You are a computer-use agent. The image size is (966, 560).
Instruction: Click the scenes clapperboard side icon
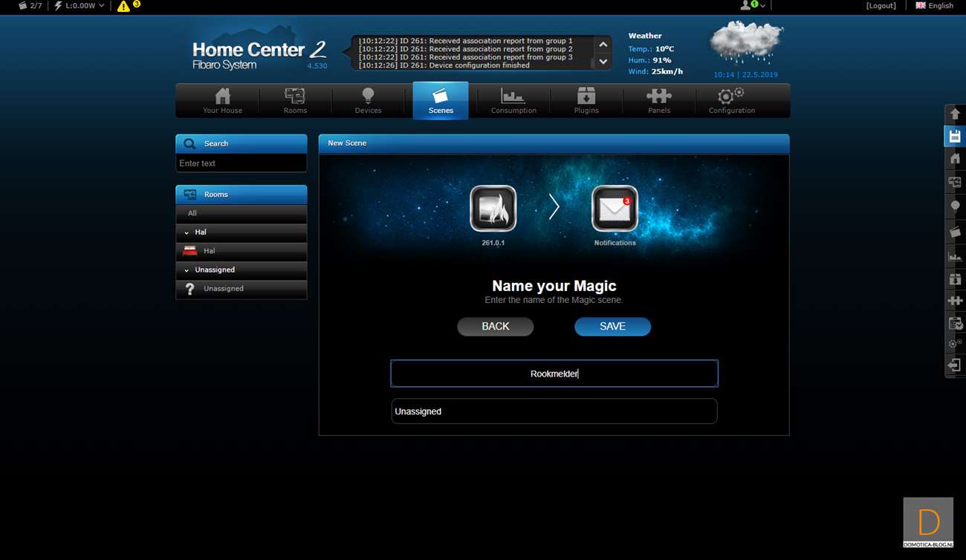pos(956,232)
